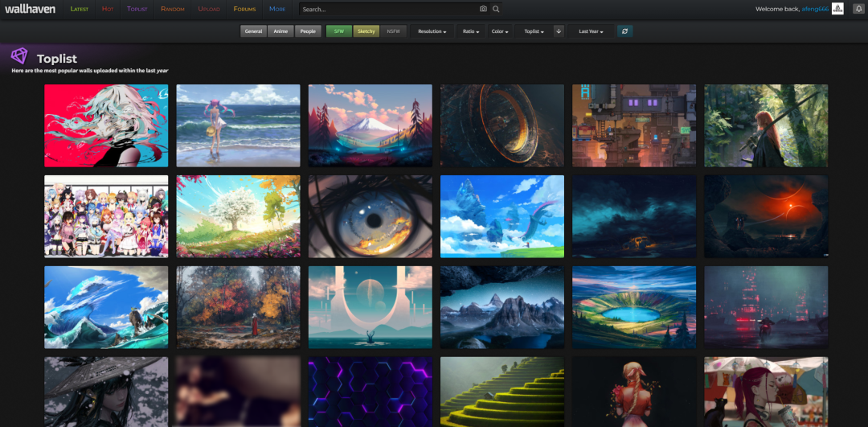Go to the Latest nav tab
This screenshot has height=427, width=868.
click(79, 9)
